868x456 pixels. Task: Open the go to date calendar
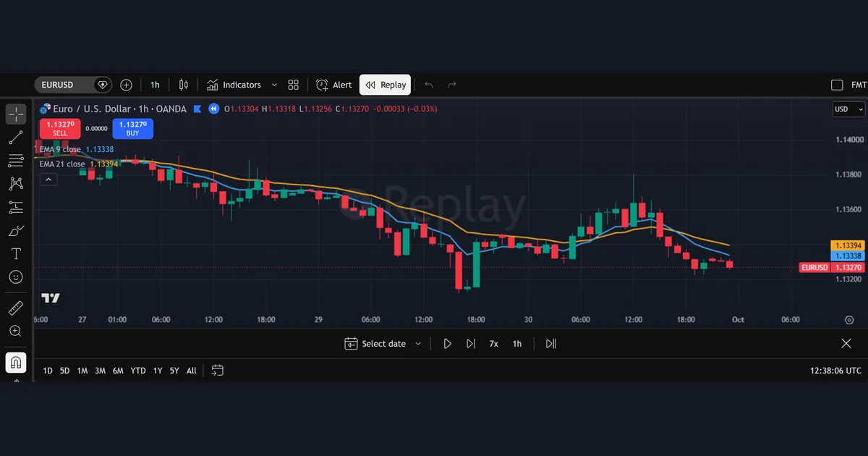[217, 371]
